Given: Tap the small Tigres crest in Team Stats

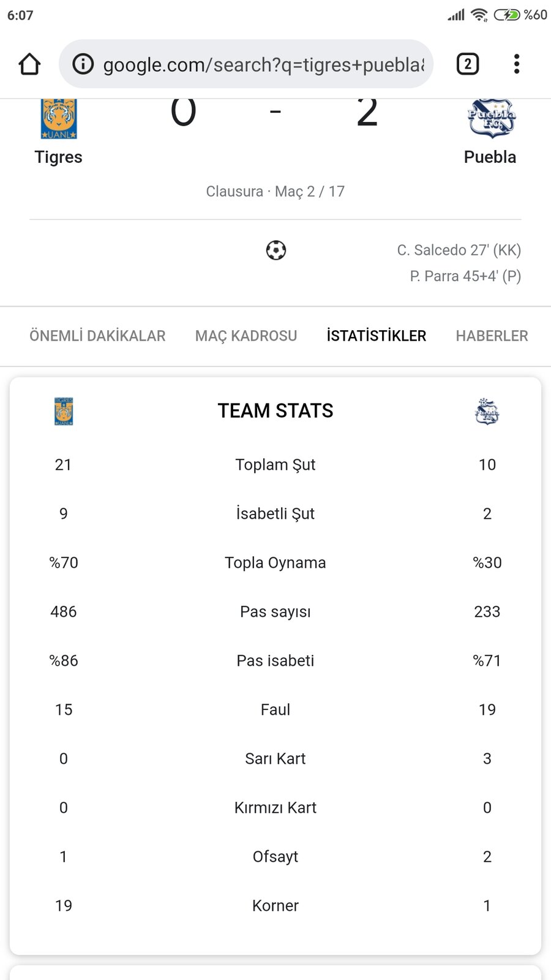Looking at the screenshot, I should point(64,411).
